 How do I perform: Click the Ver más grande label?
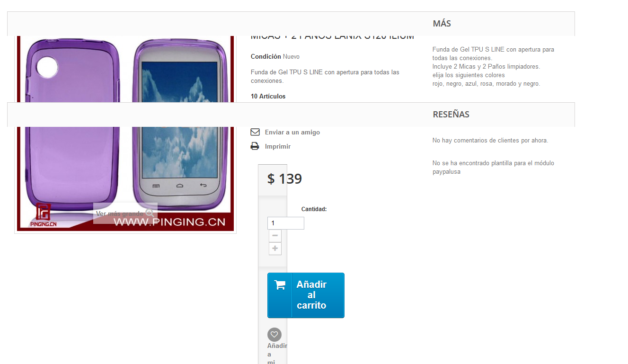point(119,213)
